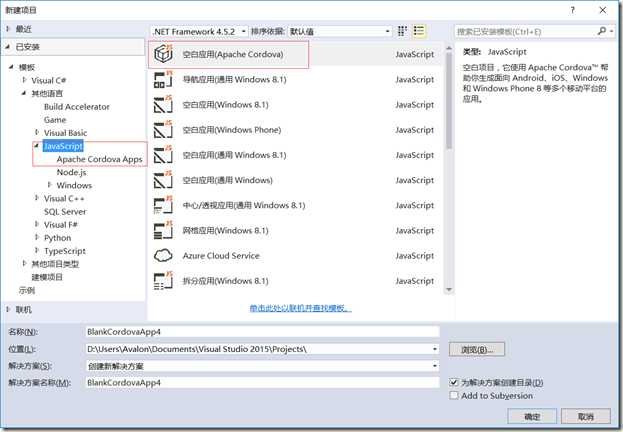Switch to list view of templates
Viewport: 623px width, 432px height.
click(x=419, y=31)
